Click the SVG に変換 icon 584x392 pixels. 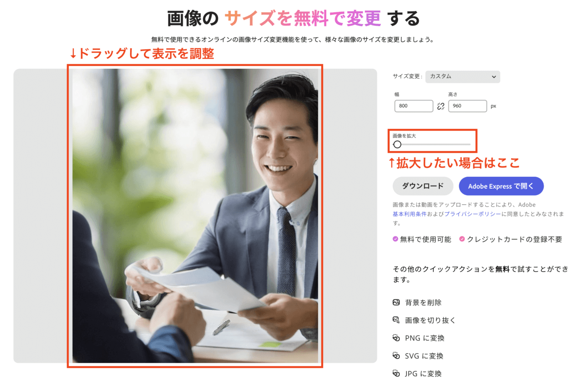pos(396,356)
